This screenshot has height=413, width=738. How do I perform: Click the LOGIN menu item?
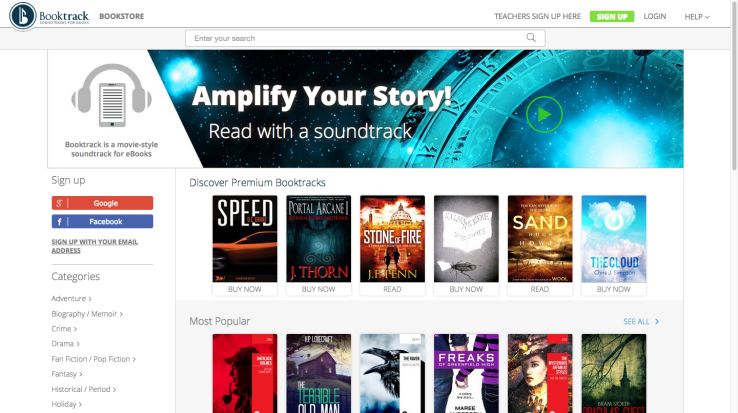pos(655,16)
